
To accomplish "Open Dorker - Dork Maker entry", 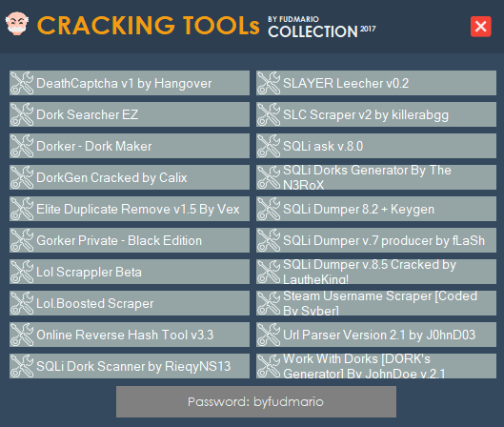I will pyautogui.click(x=130, y=146).
